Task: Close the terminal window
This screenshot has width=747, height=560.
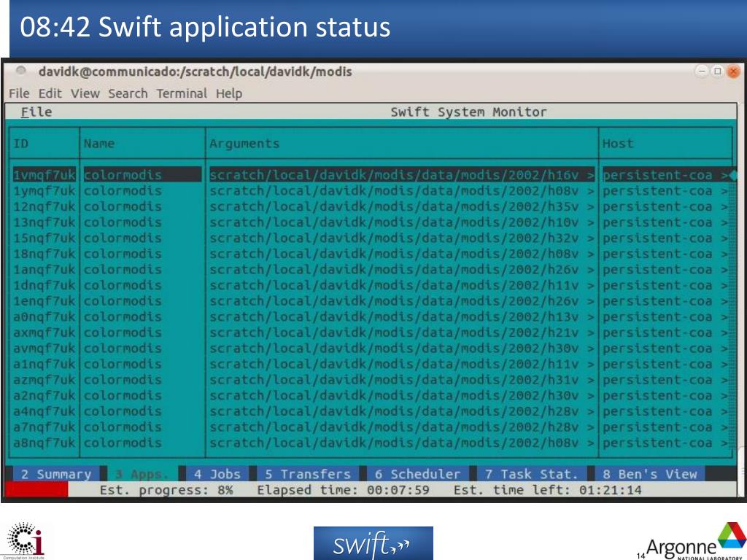Action: [733, 71]
